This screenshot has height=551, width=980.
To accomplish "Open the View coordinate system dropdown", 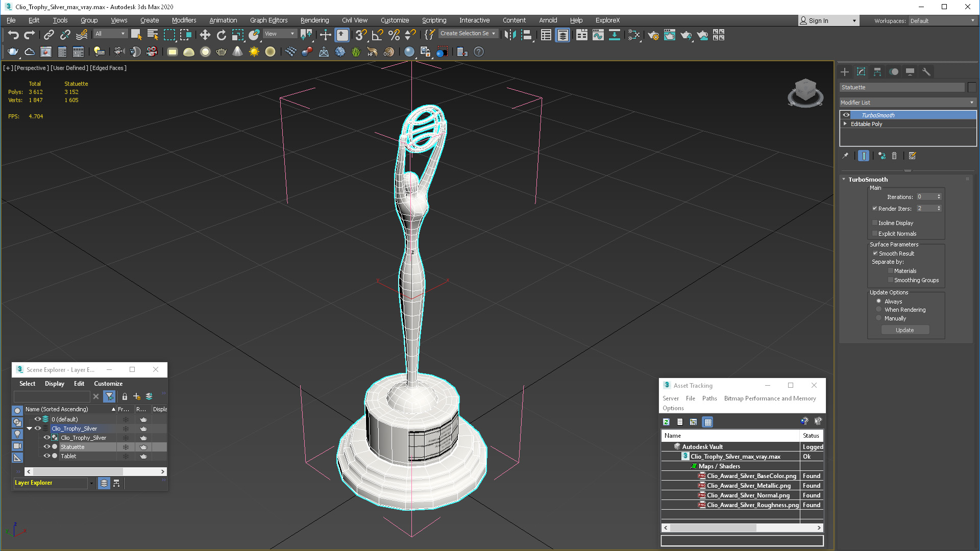I will point(280,34).
